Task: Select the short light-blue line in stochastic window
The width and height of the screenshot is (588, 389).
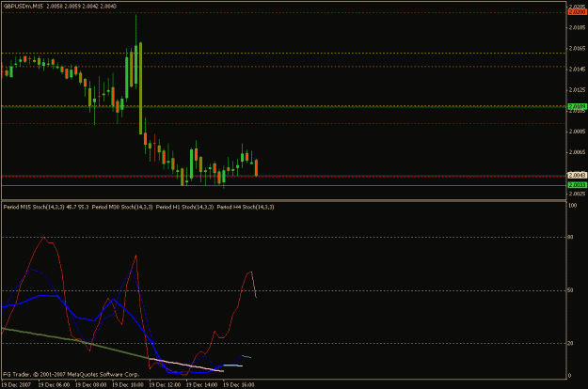Action: 233,366
